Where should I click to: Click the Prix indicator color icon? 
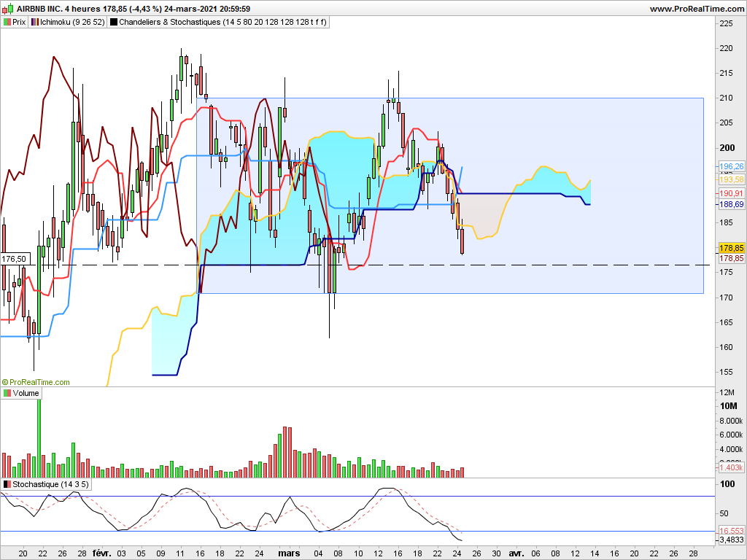click(x=7, y=22)
